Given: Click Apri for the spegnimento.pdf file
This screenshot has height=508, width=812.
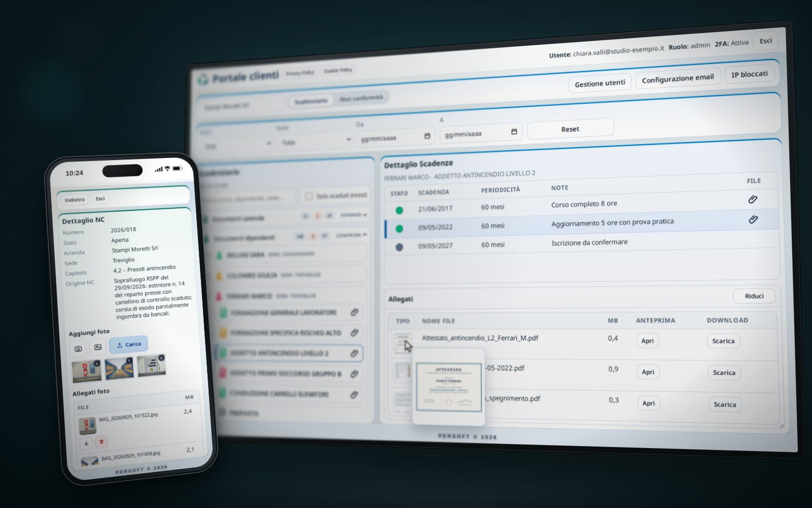Looking at the screenshot, I should tap(649, 403).
